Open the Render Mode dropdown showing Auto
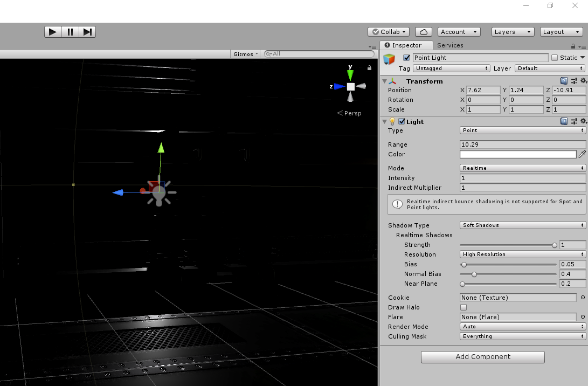588x386 pixels. tap(523, 327)
